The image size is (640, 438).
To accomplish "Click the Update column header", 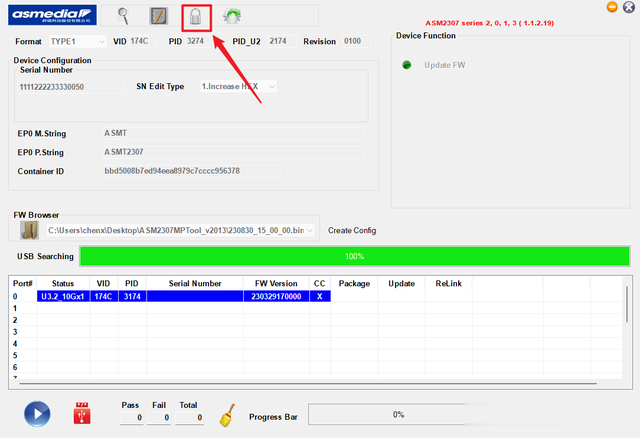I will tap(402, 283).
